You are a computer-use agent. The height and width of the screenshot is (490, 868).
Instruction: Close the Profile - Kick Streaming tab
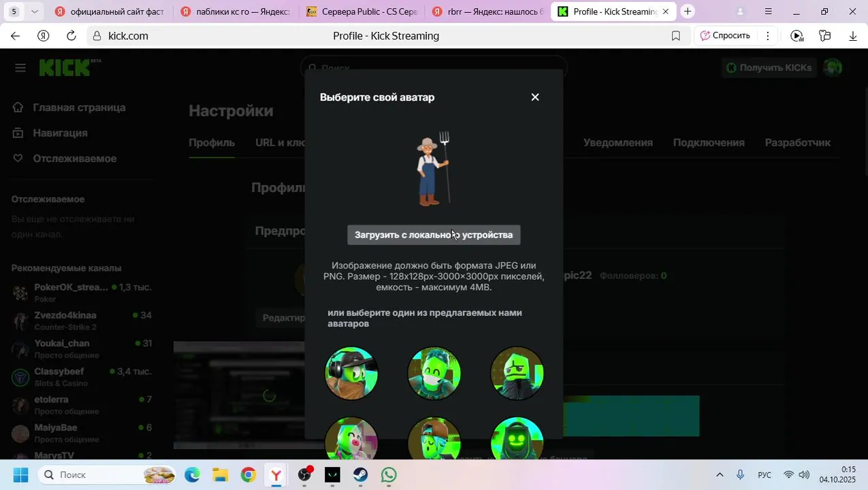point(666,12)
